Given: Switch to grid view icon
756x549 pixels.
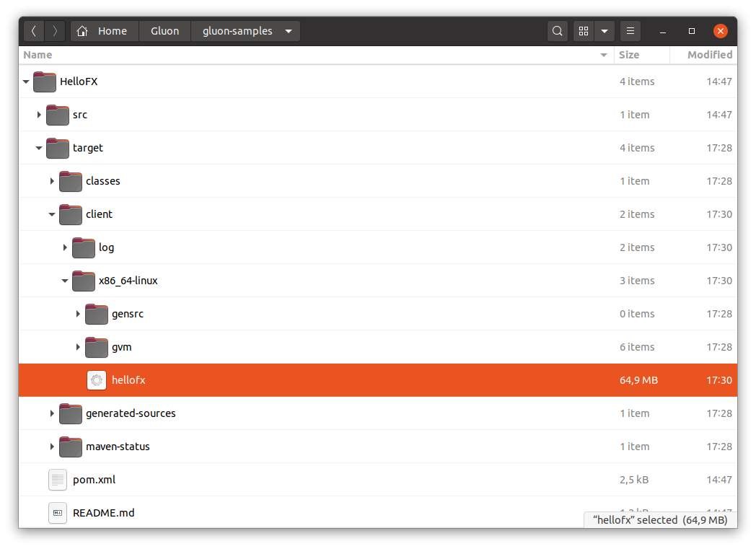Looking at the screenshot, I should pyautogui.click(x=584, y=31).
